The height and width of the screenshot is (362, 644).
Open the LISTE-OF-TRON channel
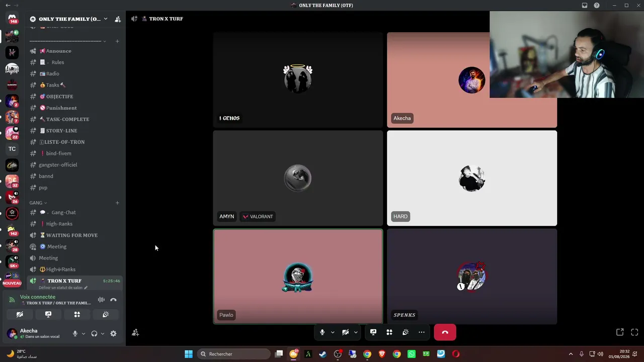(x=74, y=142)
